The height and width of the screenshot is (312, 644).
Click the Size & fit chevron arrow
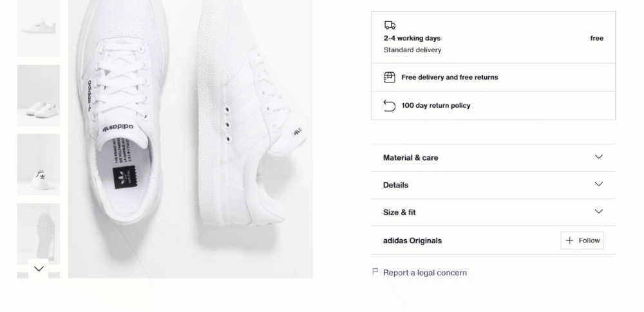click(598, 211)
